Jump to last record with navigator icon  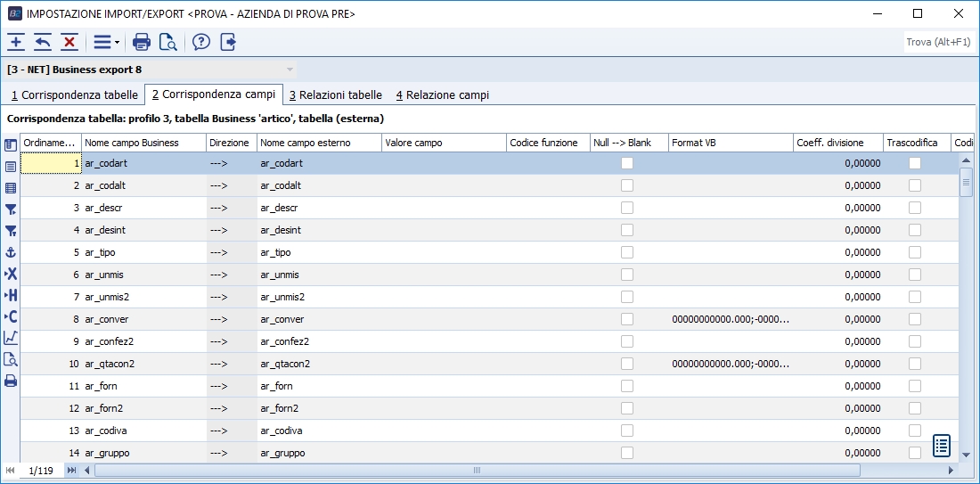72,471
